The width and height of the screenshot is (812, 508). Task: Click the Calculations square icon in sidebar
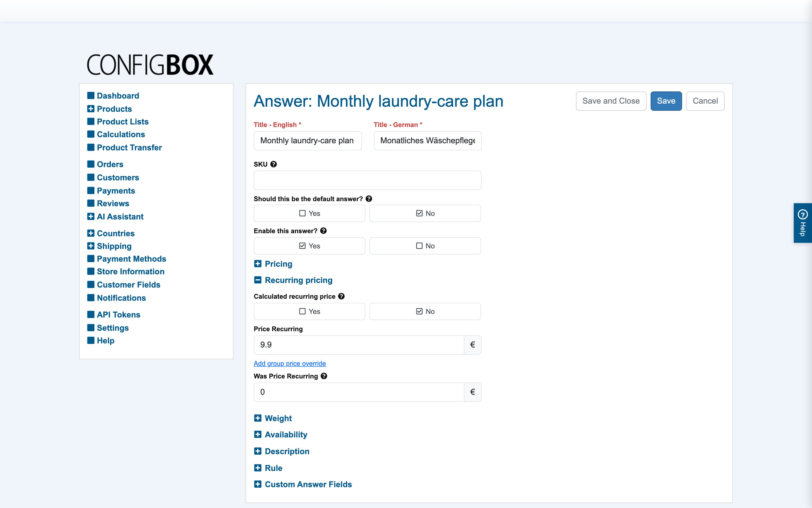click(x=91, y=134)
